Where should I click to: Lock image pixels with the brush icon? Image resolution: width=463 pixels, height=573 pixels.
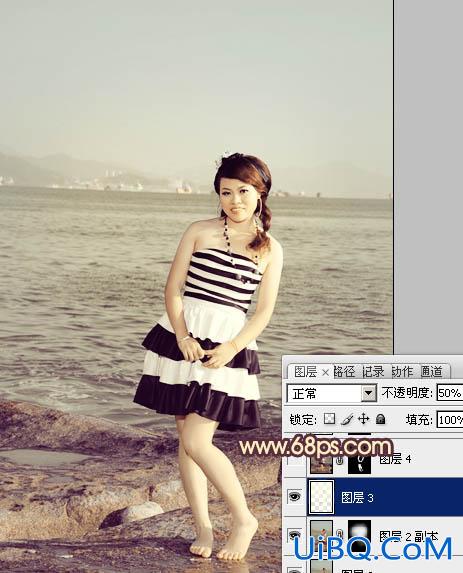point(346,419)
